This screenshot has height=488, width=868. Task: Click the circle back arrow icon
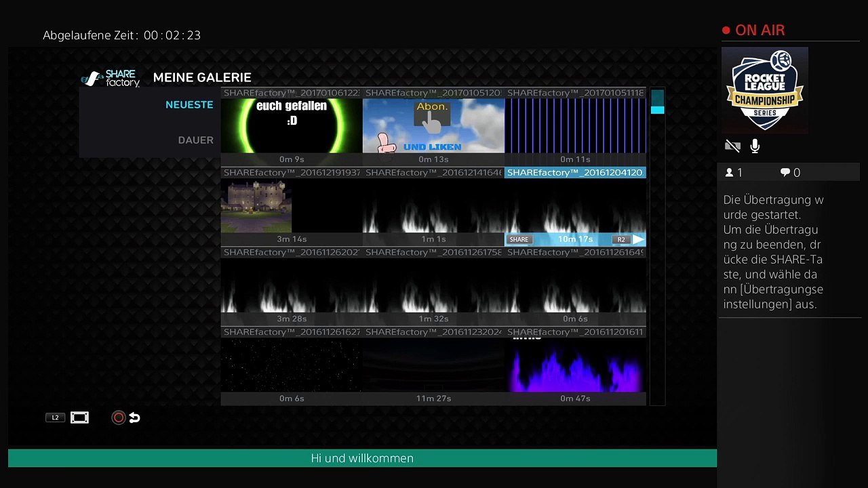[x=126, y=418]
